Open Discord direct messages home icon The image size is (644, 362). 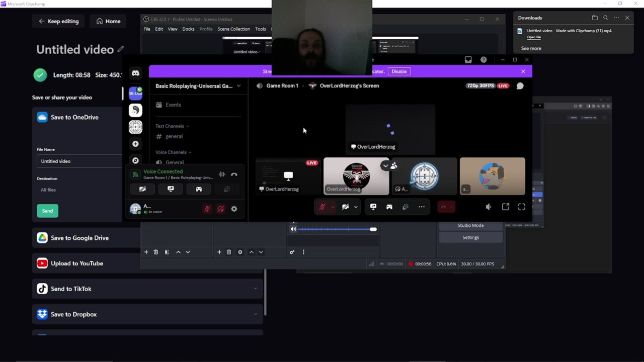135,73
